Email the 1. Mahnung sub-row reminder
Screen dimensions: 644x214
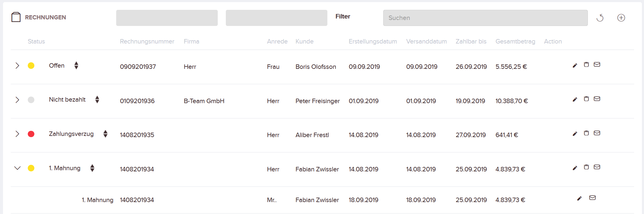[592, 198]
